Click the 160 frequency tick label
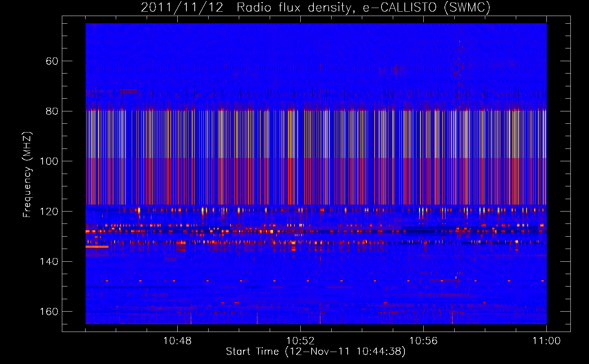The width and height of the screenshot is (589, 364). click(48, 312)
